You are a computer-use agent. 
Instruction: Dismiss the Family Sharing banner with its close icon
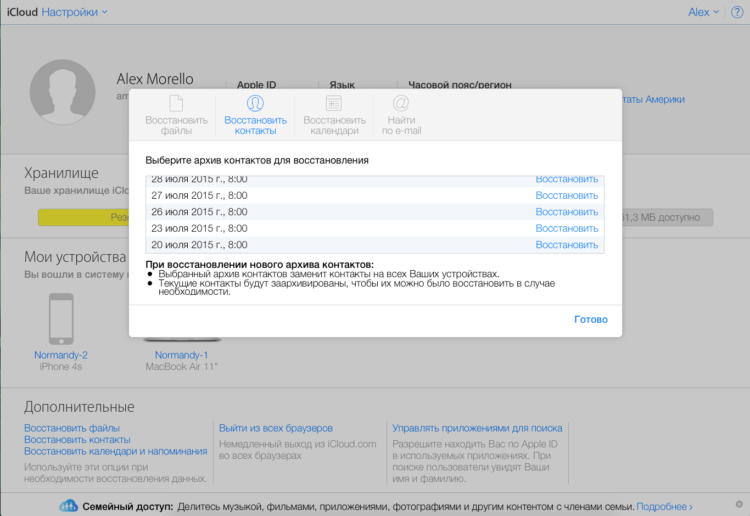point(739,504)
